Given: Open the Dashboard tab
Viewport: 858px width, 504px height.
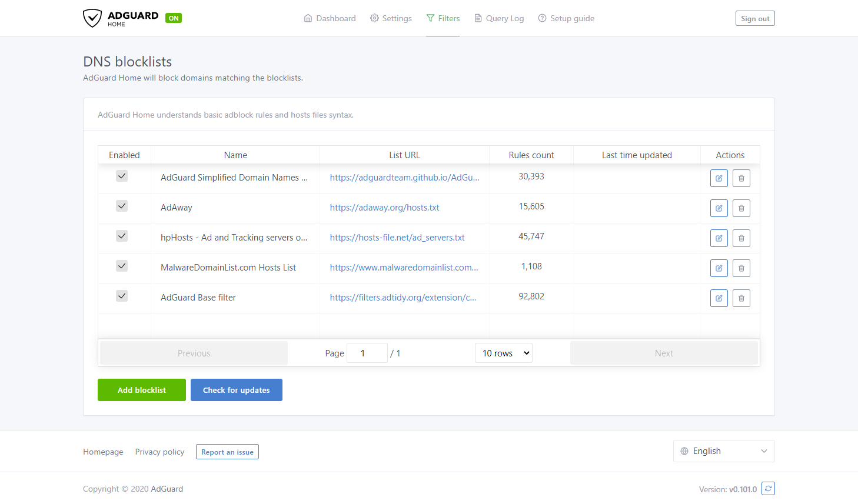Looking at the screenshot, I should (330, 18).
